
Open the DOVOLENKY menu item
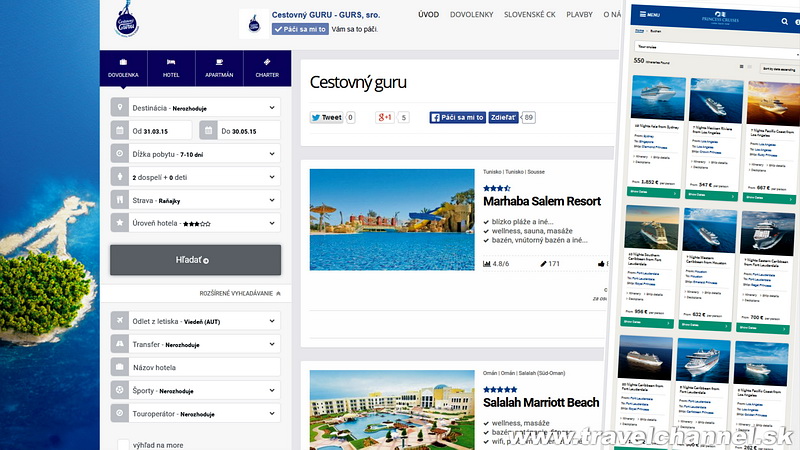471,14
